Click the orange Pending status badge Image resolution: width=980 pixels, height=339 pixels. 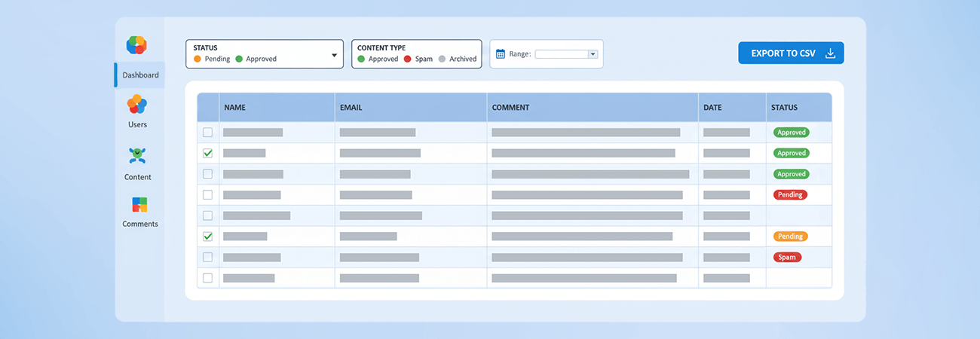(790, 236)
